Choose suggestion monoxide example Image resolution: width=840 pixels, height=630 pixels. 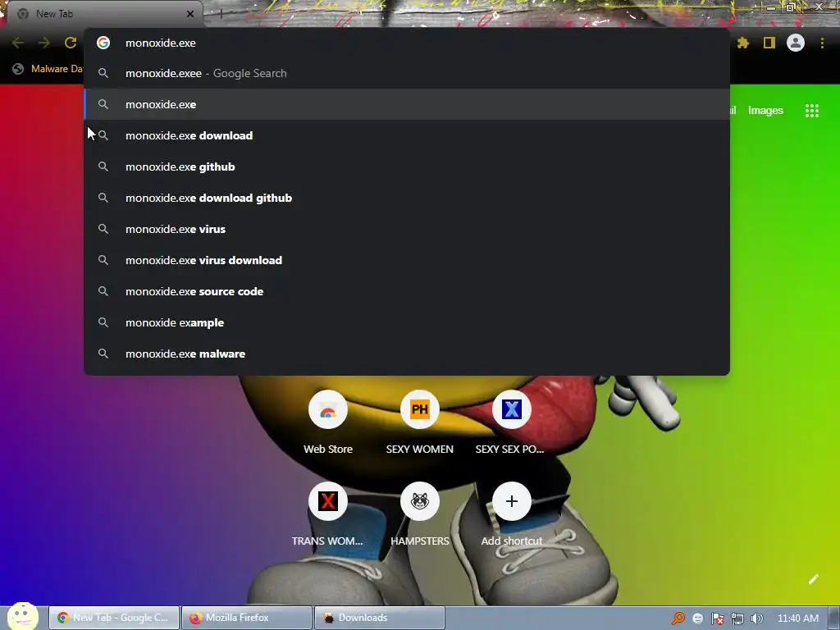click(x=407, y=322)
